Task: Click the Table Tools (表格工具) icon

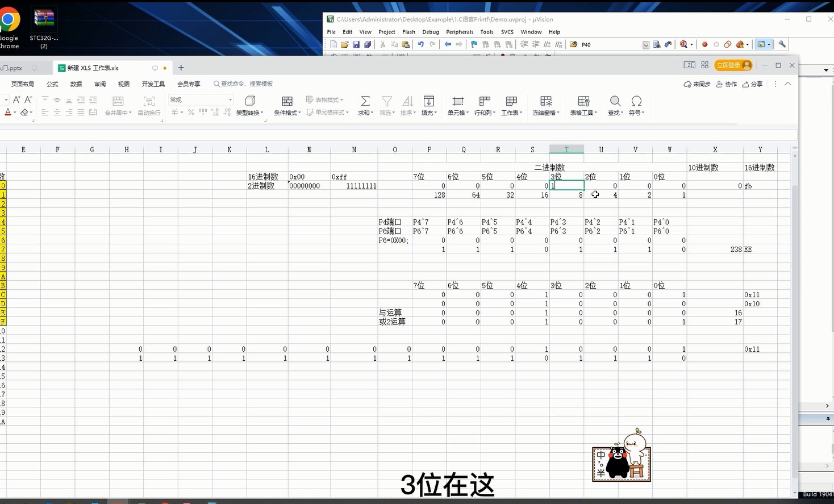Action: tap(583, 101)
